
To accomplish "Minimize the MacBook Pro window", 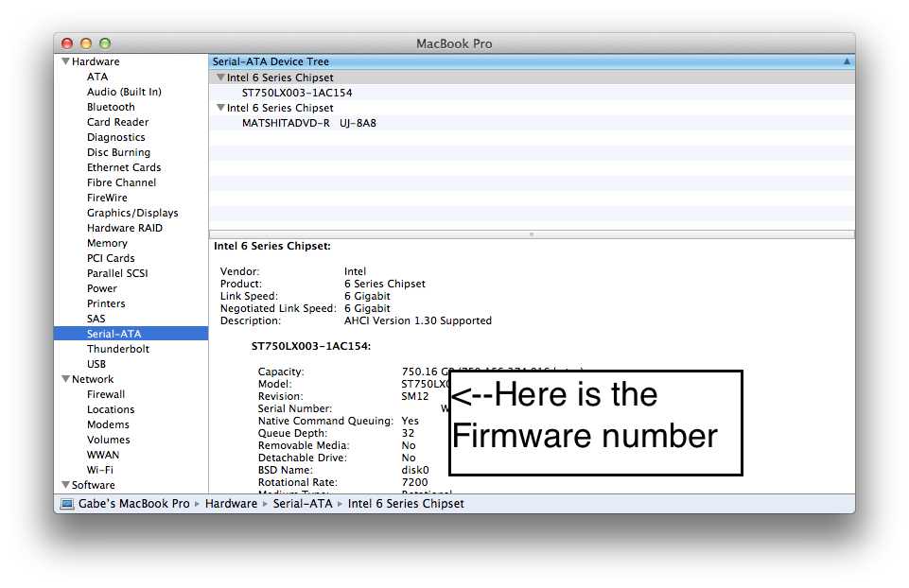I will [x=86, y=43].
